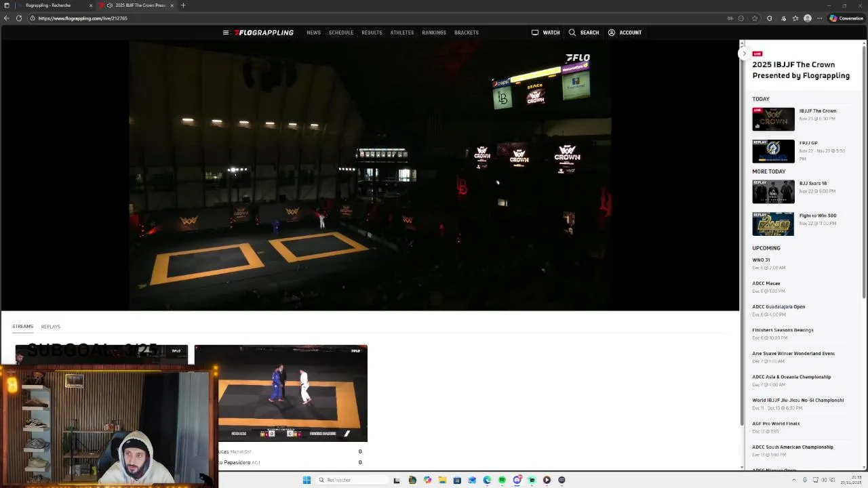The width and height of the screenshot is (868, 488).
Task: Open the Copilot taskbar icon
Action: click(427, 480)
